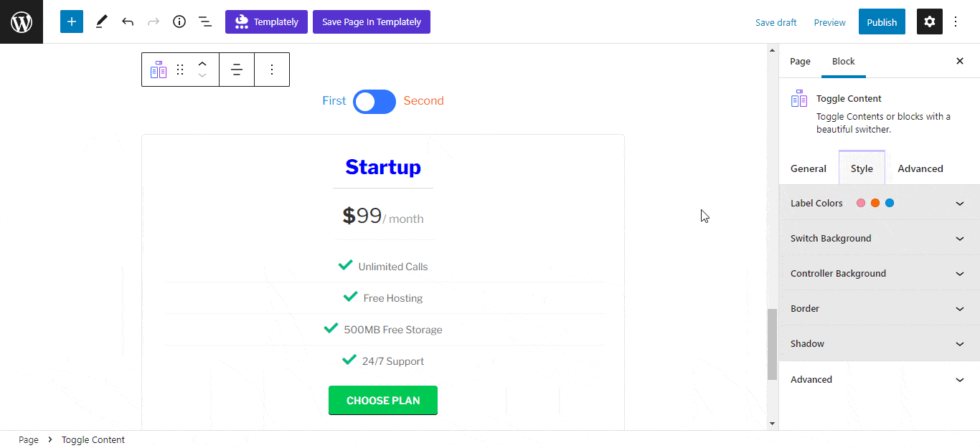
Task: Click the Save draft link
Action: 776,22
